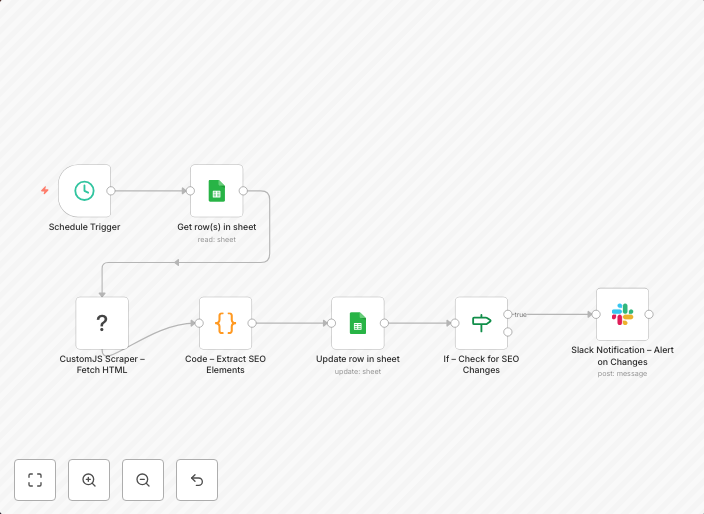Viewport: 704px width, 514px height.
Task: Open the CustomJS Scraper question mark node
Action: coord(102,323)
